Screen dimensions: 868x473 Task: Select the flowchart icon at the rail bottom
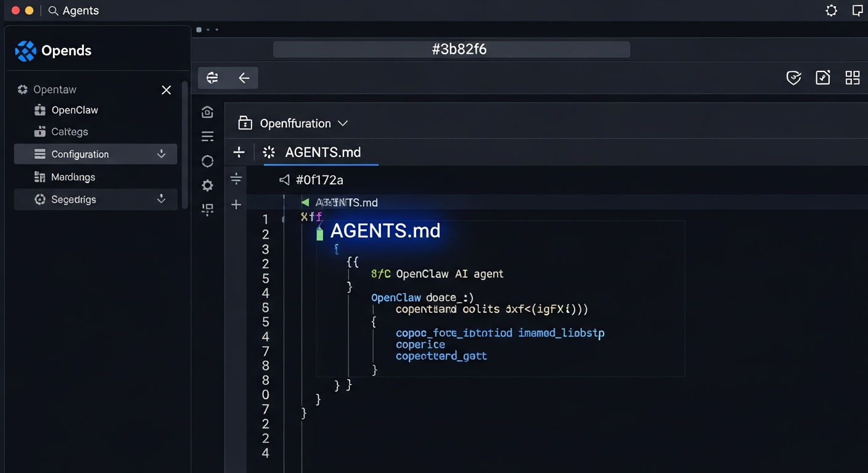pos(207,210)
